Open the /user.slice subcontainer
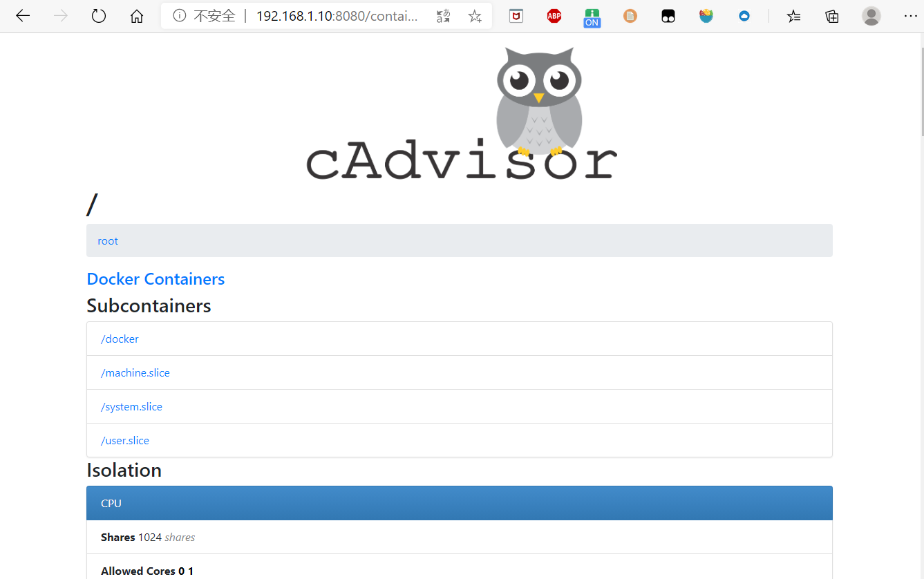Viewport: 924px width, 579px height. pos(125,441)
